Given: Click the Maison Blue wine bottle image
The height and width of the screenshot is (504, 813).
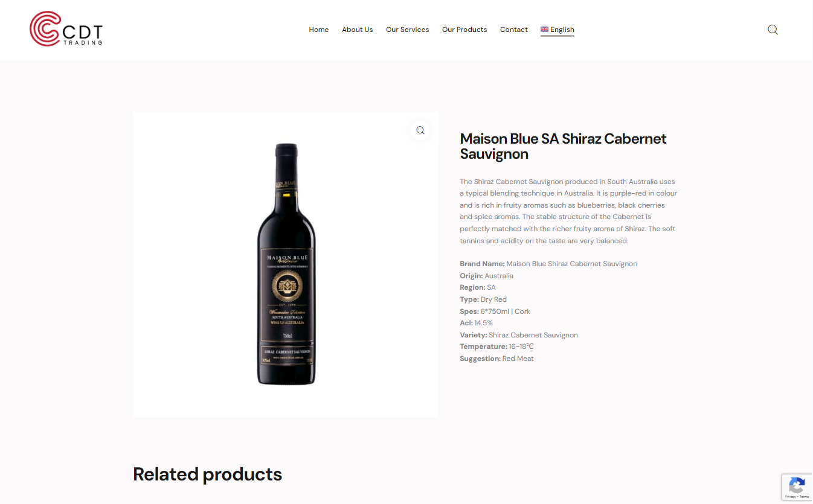Looking at the screenshot, I should click(x=286, y=264).
